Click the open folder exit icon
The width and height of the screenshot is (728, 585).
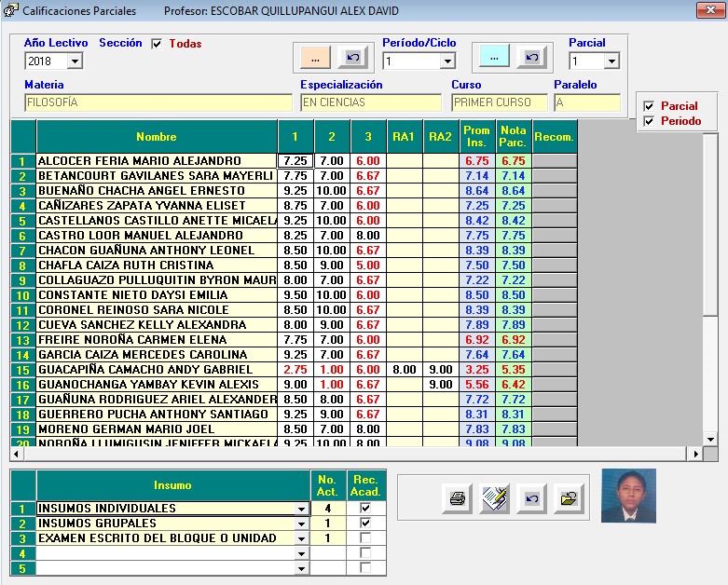tap(567, 498)
